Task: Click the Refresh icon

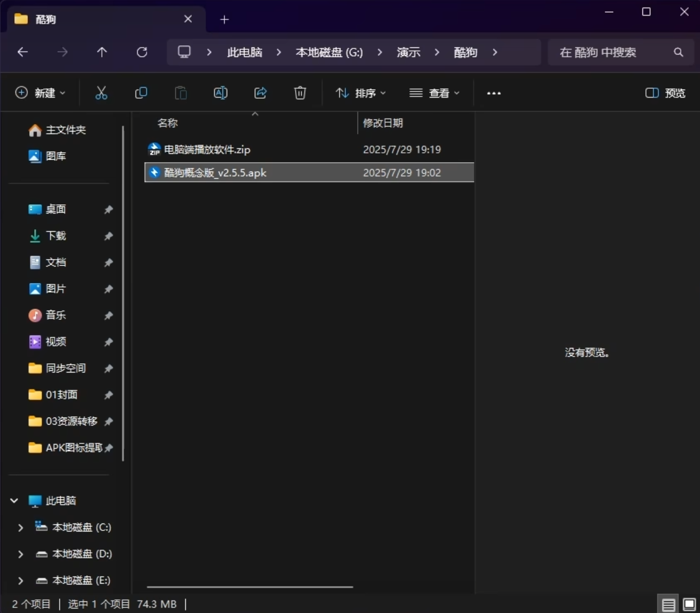Action: click(x=142, y=52)
